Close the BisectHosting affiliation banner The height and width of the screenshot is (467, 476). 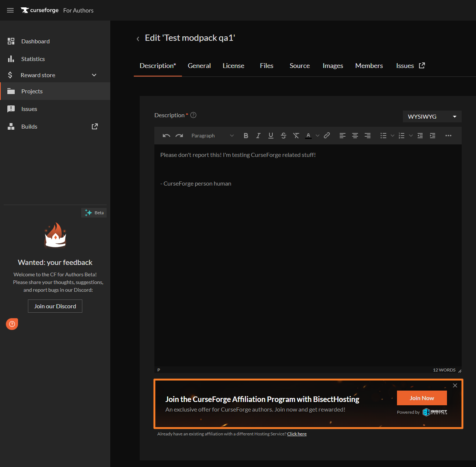click(x=455, y=385)
